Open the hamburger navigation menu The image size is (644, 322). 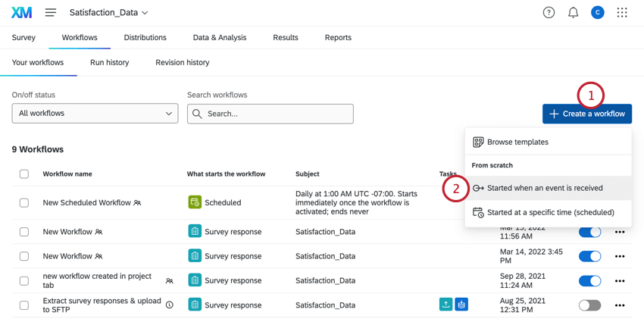pos(51,13)
